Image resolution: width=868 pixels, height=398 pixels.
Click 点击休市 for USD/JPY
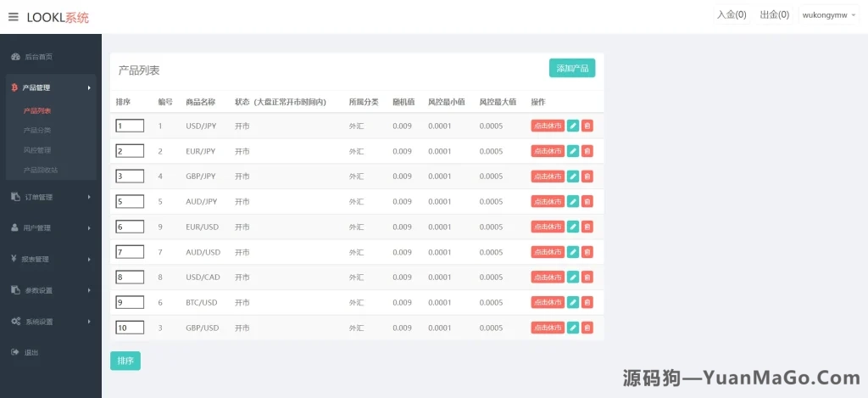(548, 126)
